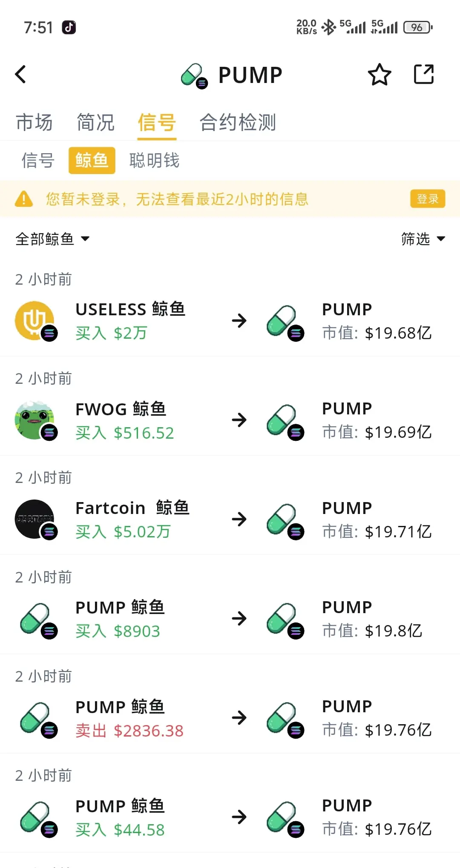Screen dimensions: 460x868
Task: Switch to the 市场 tab
Action: coord(34,123)
